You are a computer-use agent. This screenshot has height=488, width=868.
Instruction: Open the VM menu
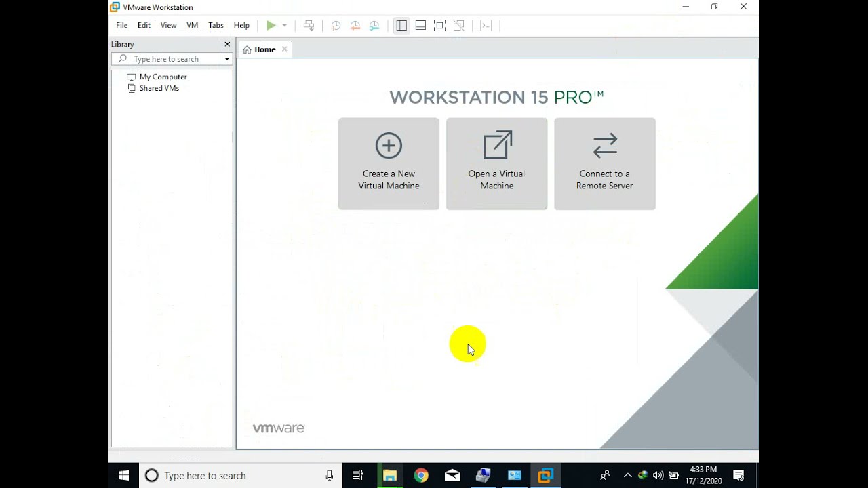click(193, 25)
